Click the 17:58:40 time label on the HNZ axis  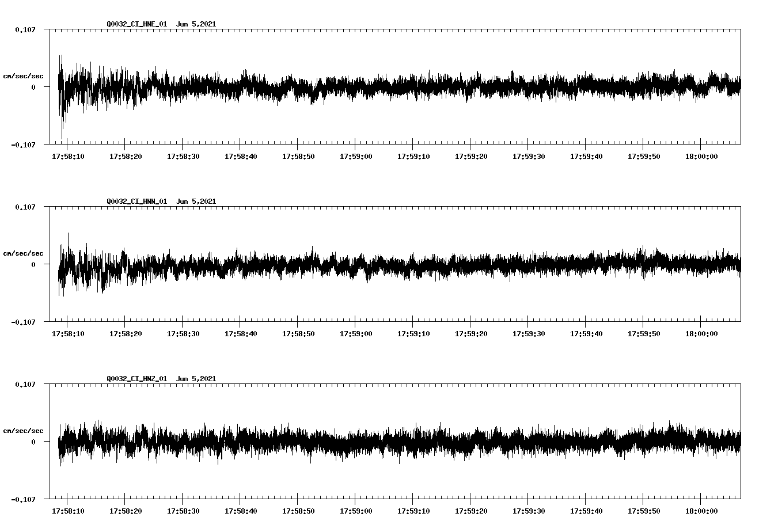click(241, 511)
